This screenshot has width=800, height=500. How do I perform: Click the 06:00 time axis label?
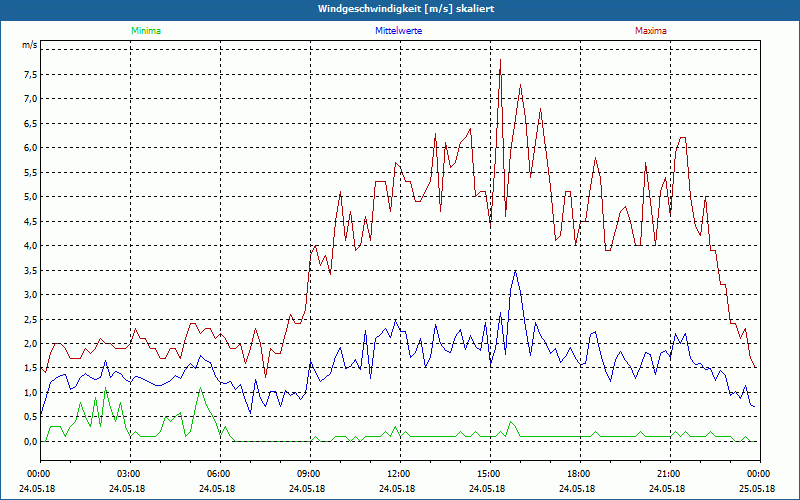point(220,474)
